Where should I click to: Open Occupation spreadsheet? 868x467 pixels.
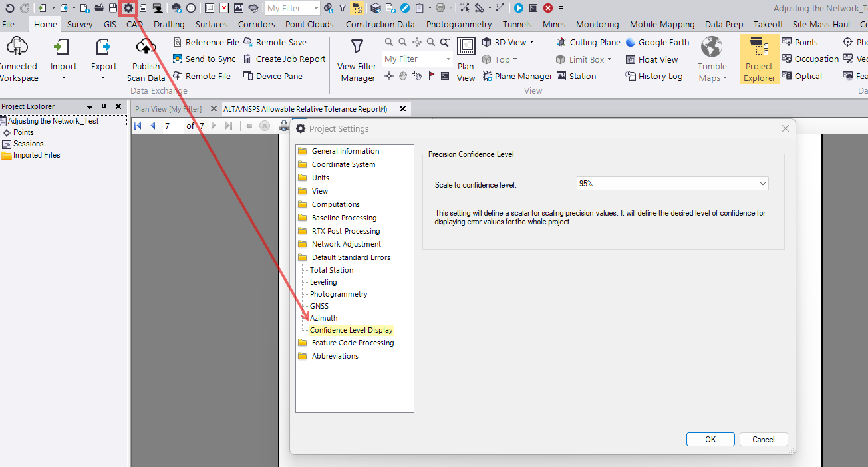[810, 59]
